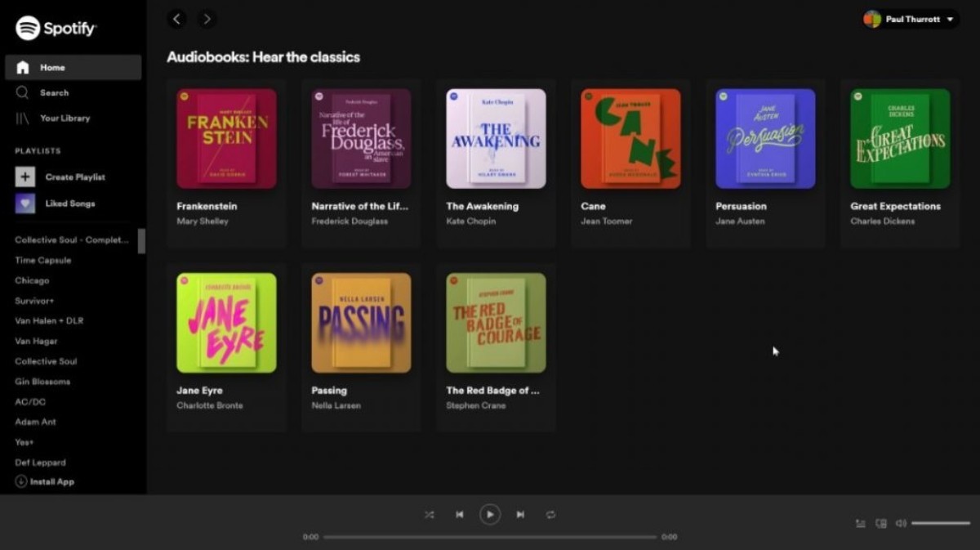Click the Spotify logo
The height and width of the screenshot is (550, 980).
[56, 27]
